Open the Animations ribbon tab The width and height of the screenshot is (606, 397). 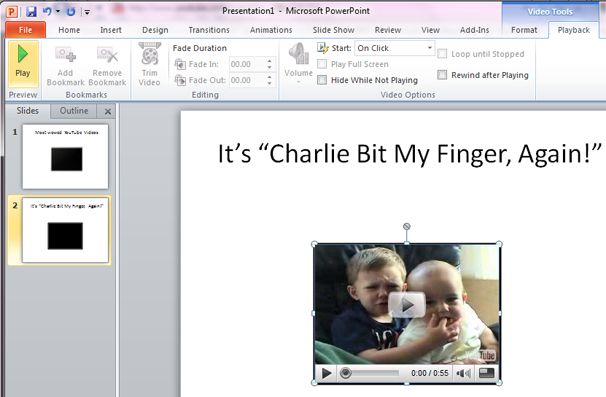(x=271, y=30)
